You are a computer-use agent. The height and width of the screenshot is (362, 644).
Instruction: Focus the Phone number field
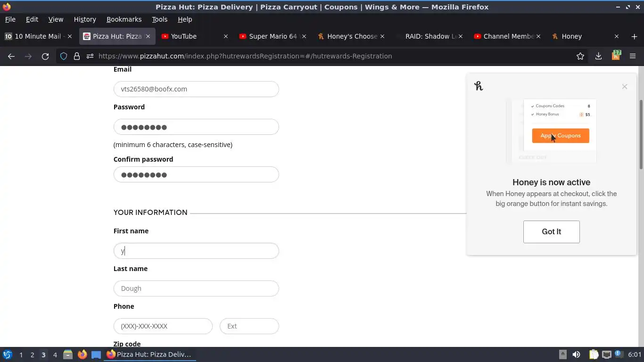(163, 326)
